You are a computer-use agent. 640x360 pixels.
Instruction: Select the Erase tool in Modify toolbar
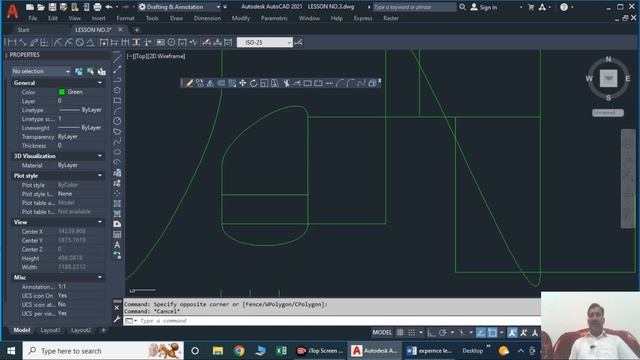point(189,83)
